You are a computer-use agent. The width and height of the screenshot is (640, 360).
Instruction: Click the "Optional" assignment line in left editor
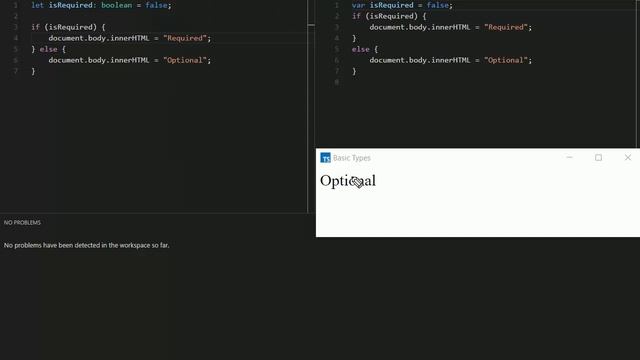[130, 60]
